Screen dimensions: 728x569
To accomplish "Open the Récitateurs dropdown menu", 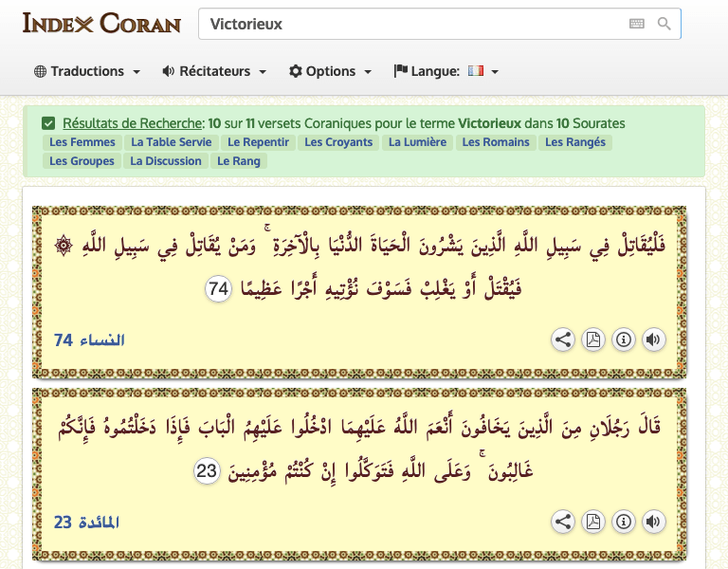I will [214, 71].
